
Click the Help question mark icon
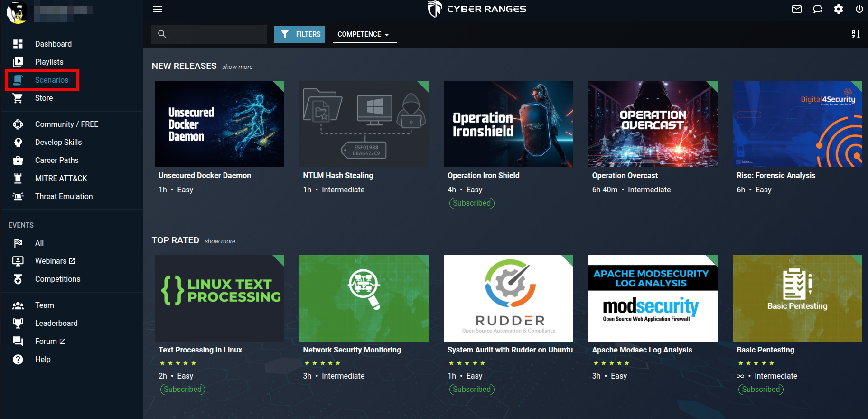(18, 359)
